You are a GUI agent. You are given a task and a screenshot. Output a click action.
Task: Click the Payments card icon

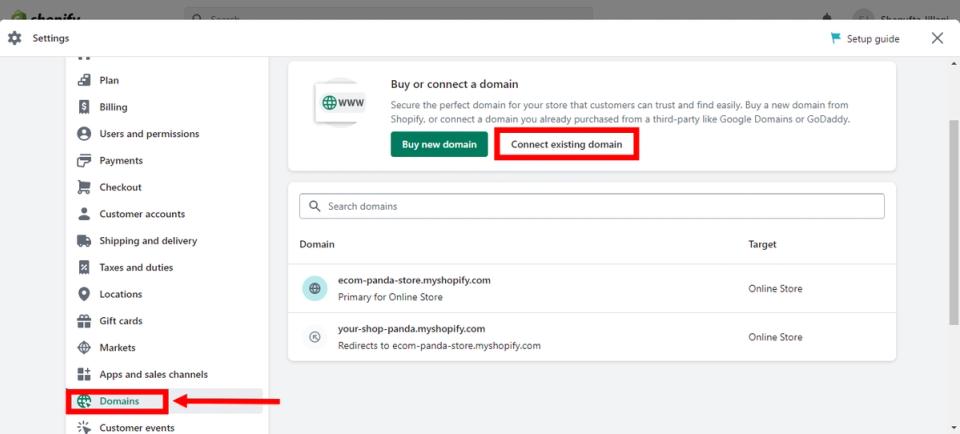coord(84,160)
